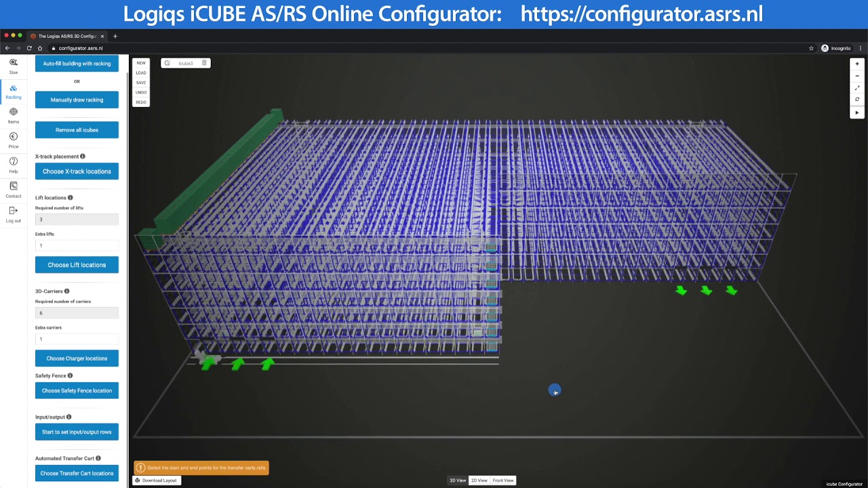This screenshot has width=868, height=488.
Task: Click the Download Layout button
Action: 156,481
